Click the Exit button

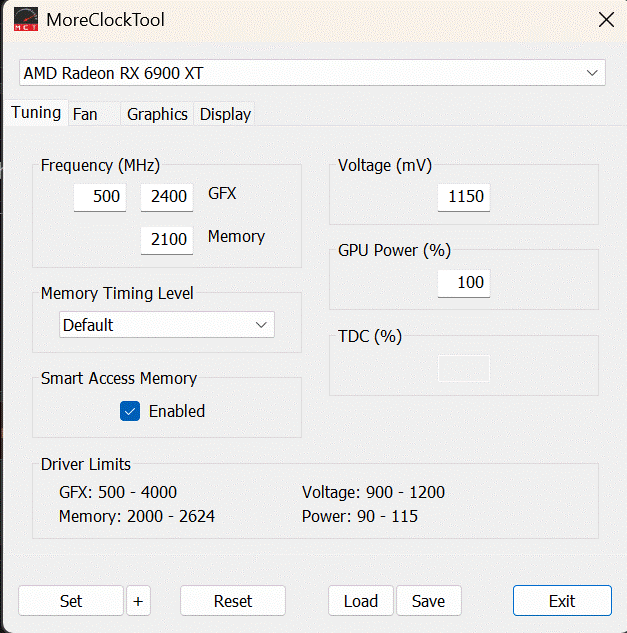[x=562, y=601]
